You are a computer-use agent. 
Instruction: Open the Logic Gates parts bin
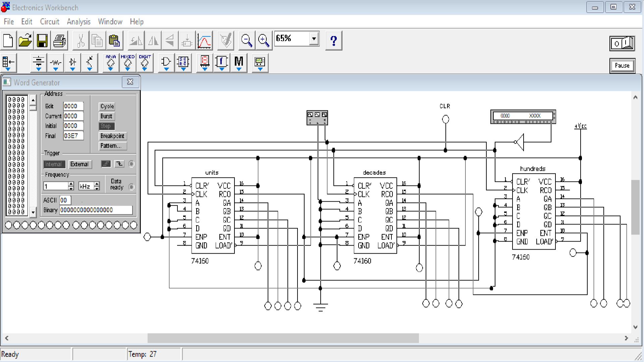pyautogui.click(x=166, y=63)
